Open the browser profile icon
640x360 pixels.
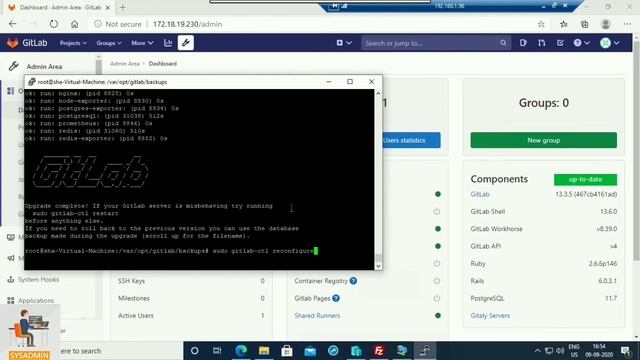pos(605,24)
